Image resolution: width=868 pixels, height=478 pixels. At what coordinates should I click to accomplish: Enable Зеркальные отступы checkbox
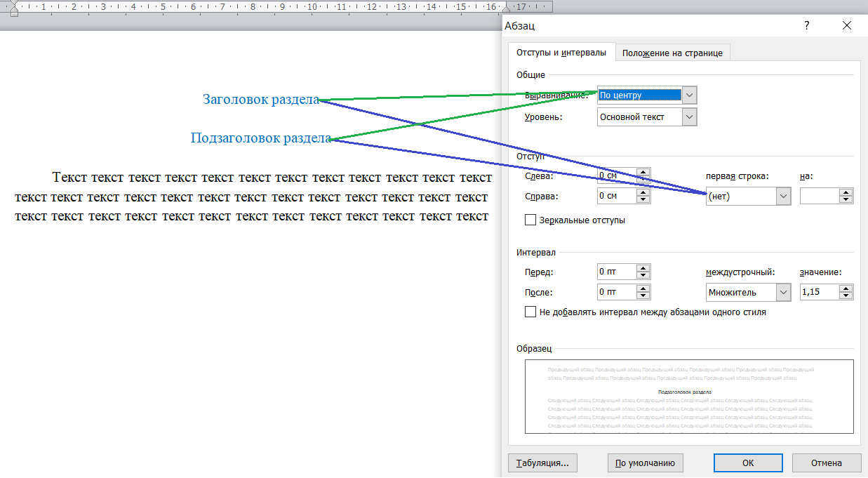click(x=530, y=220)
